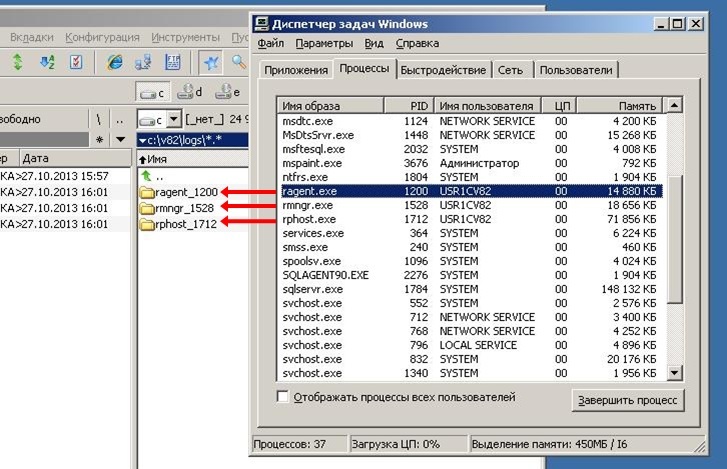Click the process list scrollbar thumb
The width and height of the screenshot is (727, 469).
click(674, 239)
